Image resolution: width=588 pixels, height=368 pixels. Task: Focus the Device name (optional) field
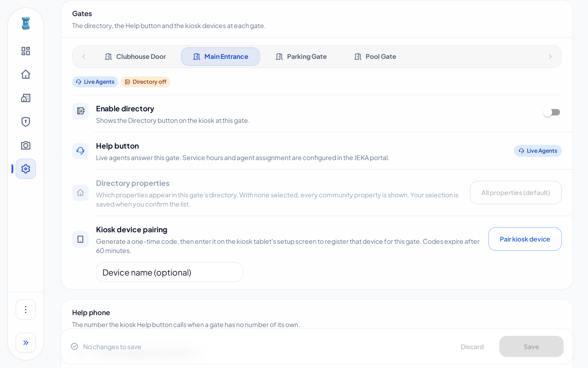tap(169, 272)
